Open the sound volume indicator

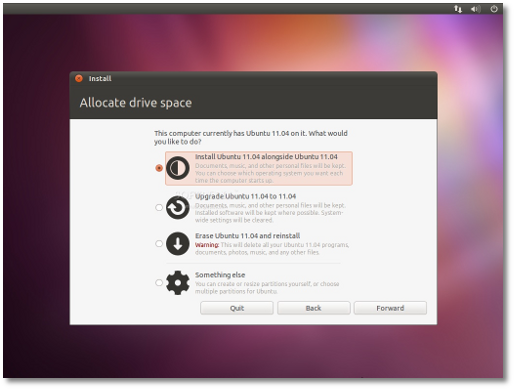pos(475,9)
